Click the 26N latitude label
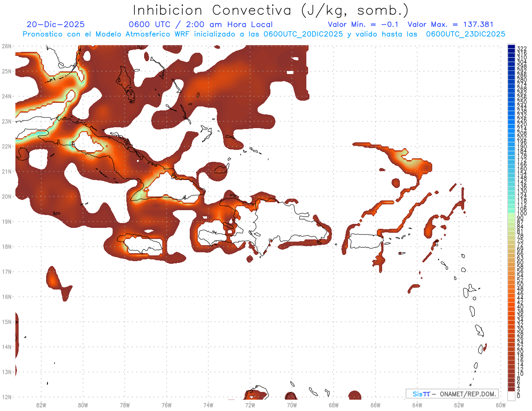Screen dimensions: 532x411 pyautogui.click(x=7, y=46)
